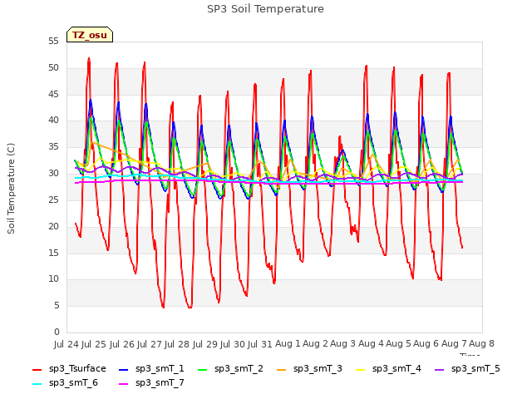Click the Aug 1 x-axis date label
This screenshot has height=399, width=532.
coord(288,343)
